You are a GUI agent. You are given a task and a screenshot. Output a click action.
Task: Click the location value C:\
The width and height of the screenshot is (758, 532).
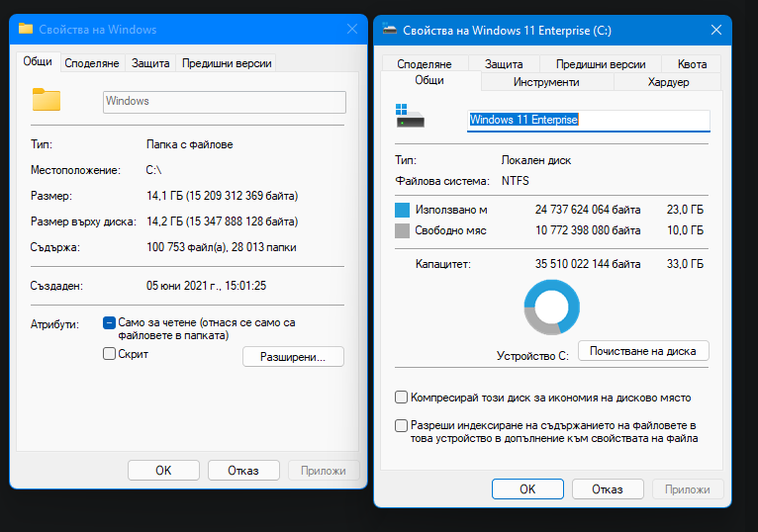(x=153, y=170)
